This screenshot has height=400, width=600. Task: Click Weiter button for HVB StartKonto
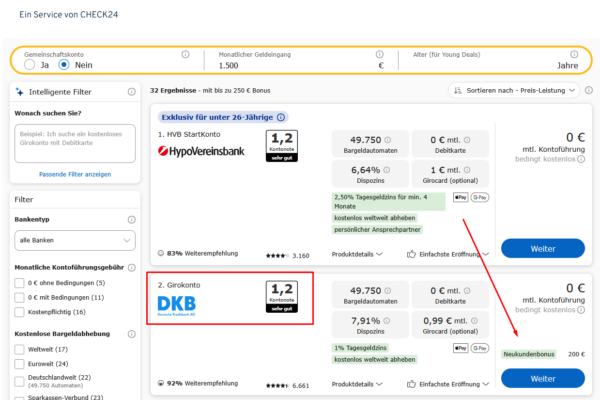coord(543,248)
